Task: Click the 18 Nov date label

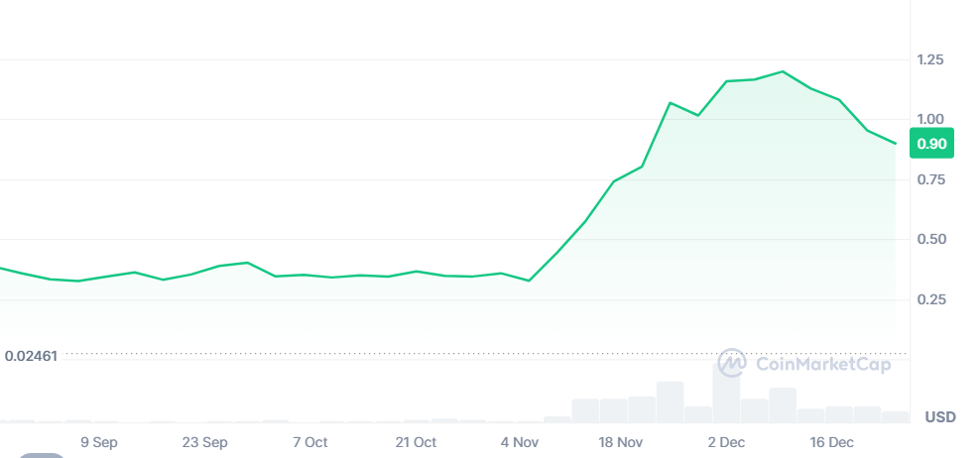Action: click(x=622, y=442)
